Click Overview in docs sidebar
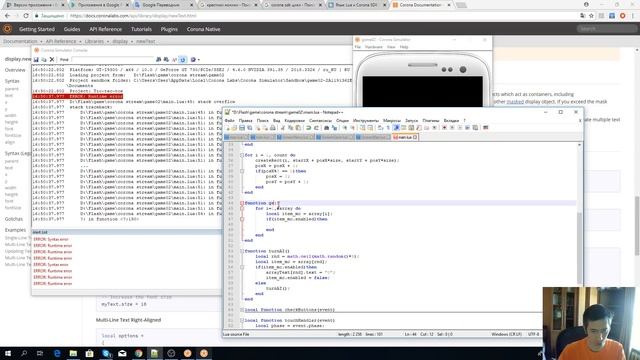This screenshot has width=640, height=360. point(15,70)
